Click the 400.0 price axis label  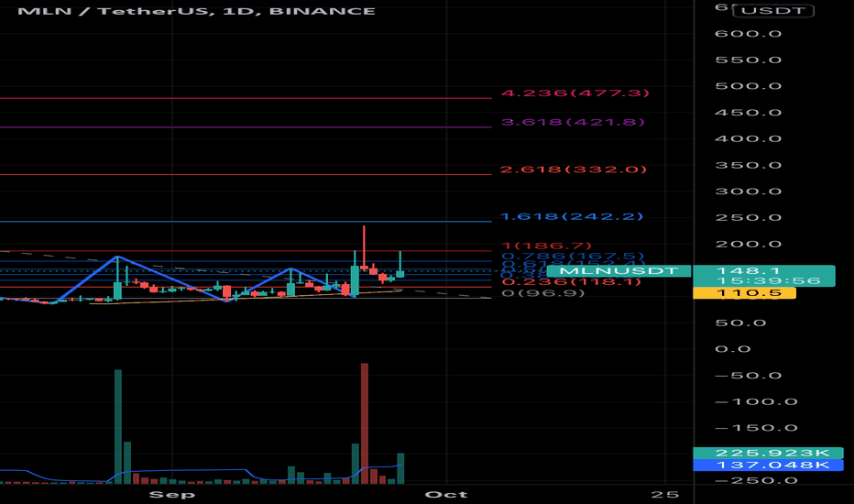(x=749, y=139)
